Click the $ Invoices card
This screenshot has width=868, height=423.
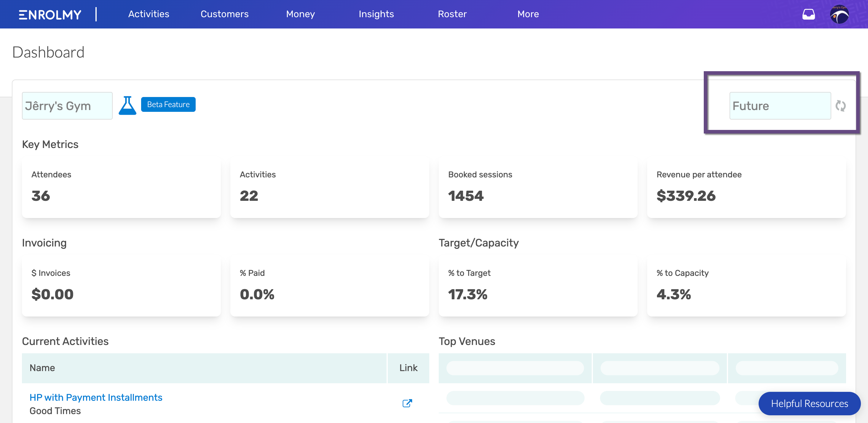pos(121,286)
